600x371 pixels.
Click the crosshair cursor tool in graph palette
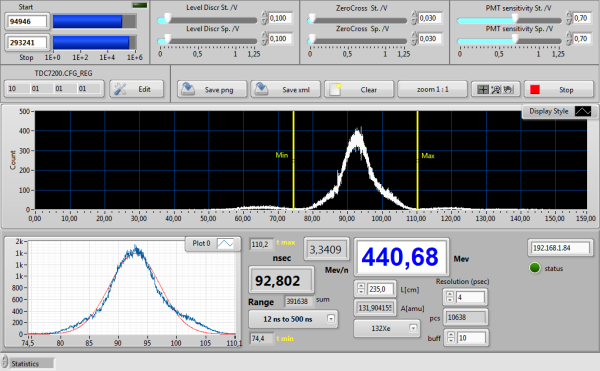tap(483, 89)
